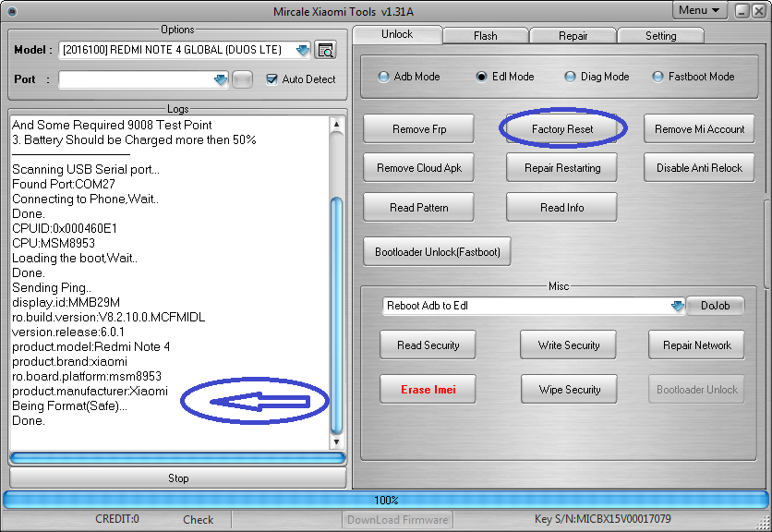The image size is (772, 532).
Task: Click the 'CREDIT:0' status text
Action: [117, 519]
